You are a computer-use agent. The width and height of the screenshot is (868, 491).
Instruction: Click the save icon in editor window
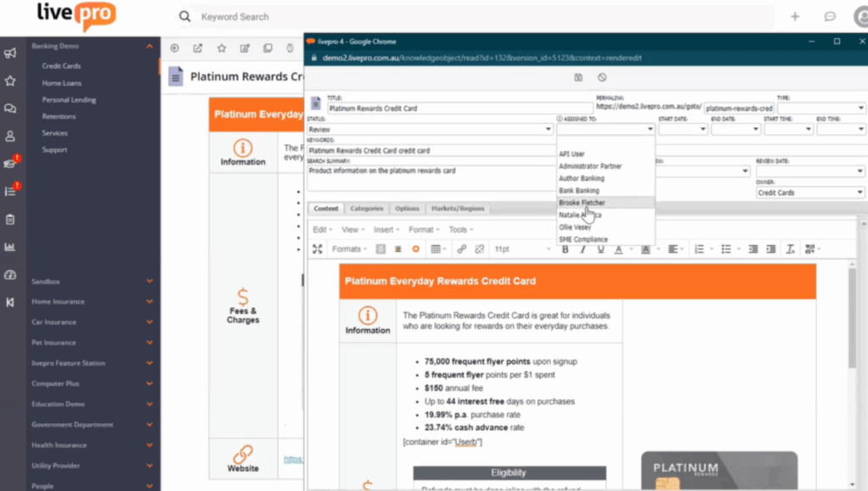tap(578, 77)
